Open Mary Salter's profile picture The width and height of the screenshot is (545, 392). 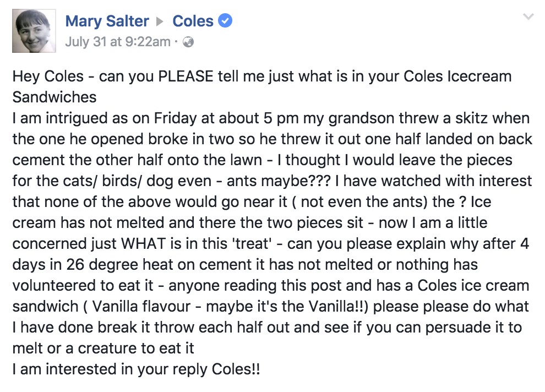[x=34, y=31]
